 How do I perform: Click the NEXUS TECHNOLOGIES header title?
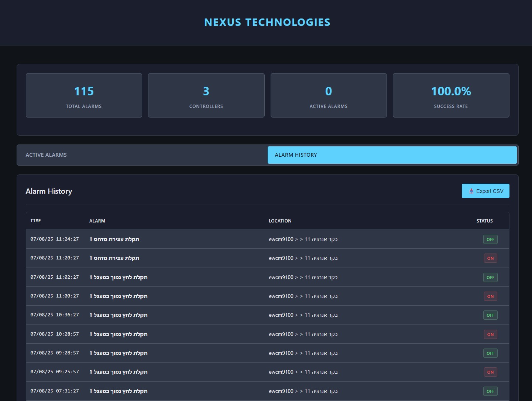pyautogui.click(x=267, y=22)
